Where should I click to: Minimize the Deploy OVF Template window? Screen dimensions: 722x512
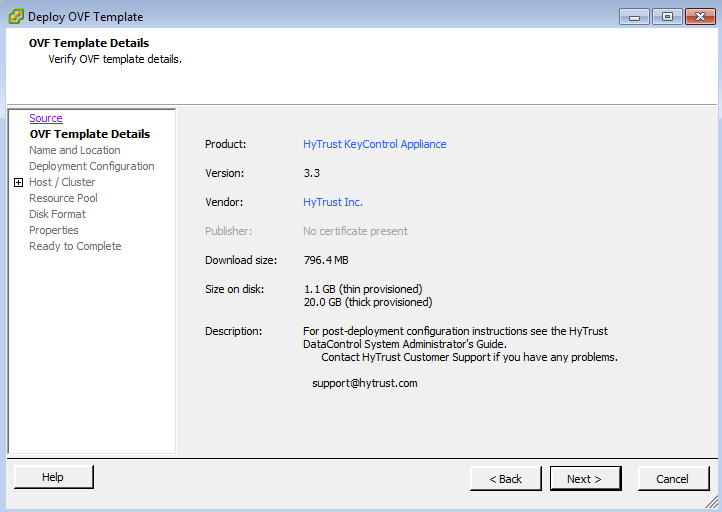634,17
